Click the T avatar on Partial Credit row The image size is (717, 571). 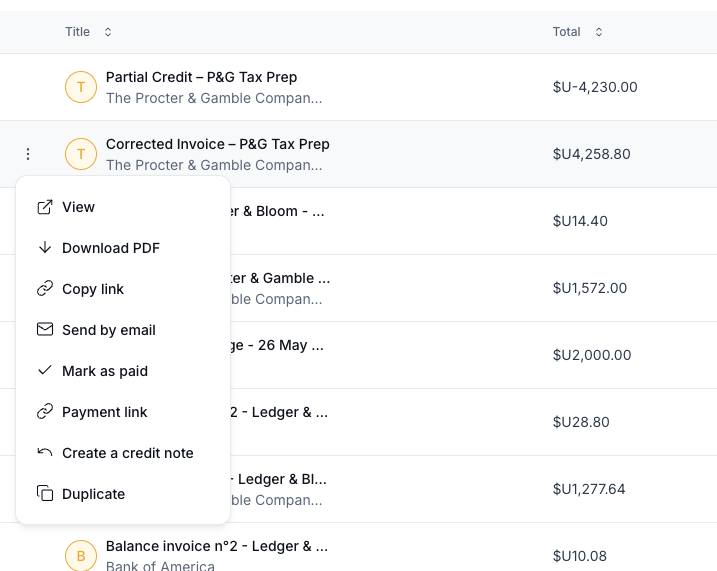(x=81, y=87)
